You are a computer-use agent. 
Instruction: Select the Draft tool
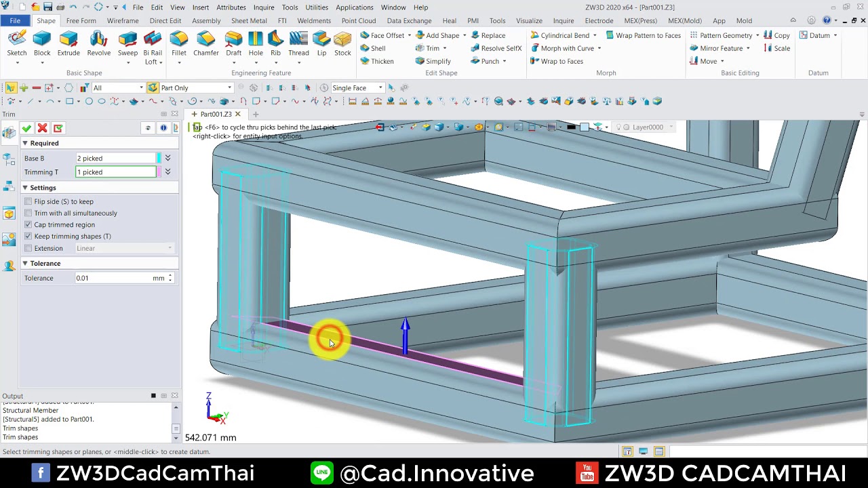[x=234, y=43]
